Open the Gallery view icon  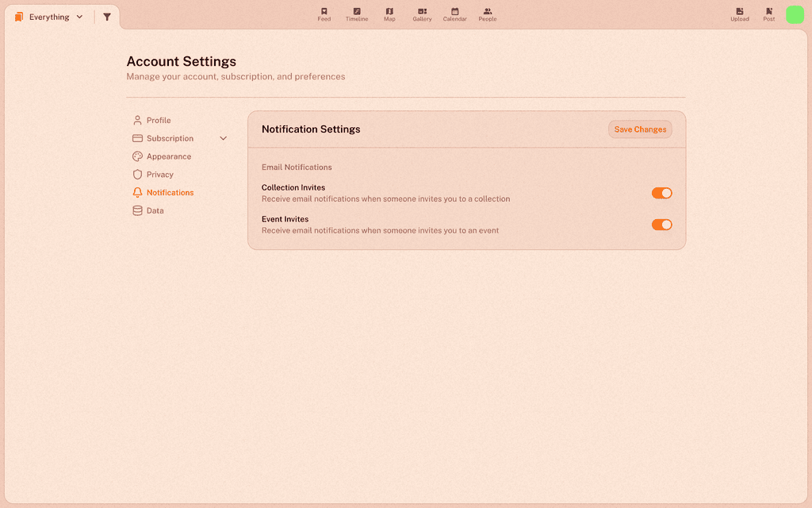(422, 11)
